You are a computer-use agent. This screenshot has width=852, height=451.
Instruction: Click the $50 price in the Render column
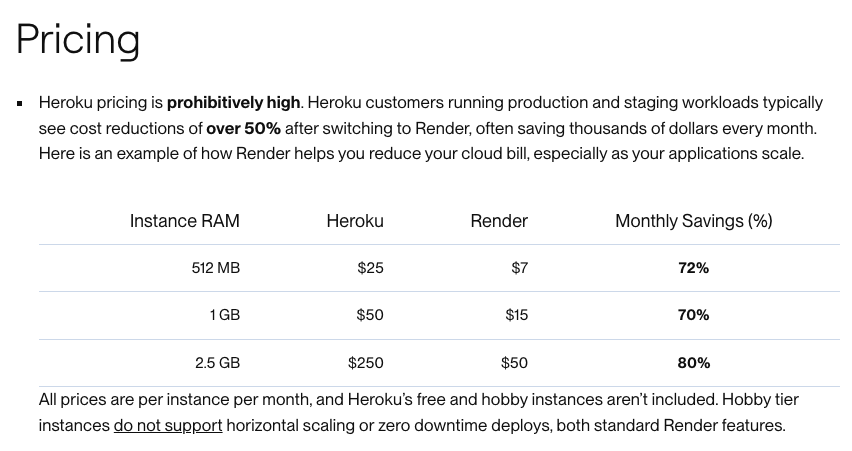[515, 363]
